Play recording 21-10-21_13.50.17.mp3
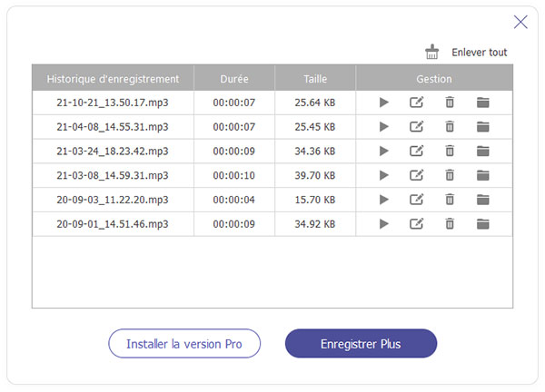Image resolution: width=545 pixels, height=392 pixels. [384, 103]
